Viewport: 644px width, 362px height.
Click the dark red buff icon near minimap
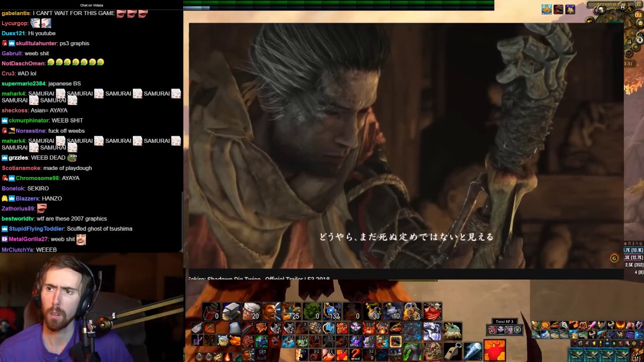(558, 10)
